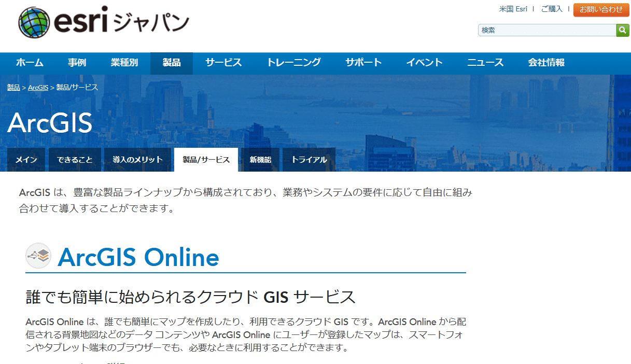The width and height of the screenshot is (631, 364).
Task: Switch to the できること tab
Action: tap(75, 160)
